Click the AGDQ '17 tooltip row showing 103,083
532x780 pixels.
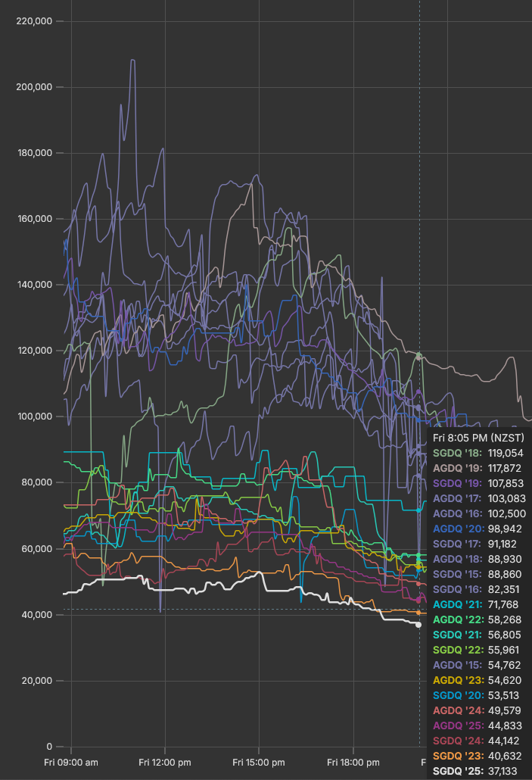[x=479, y=498]
